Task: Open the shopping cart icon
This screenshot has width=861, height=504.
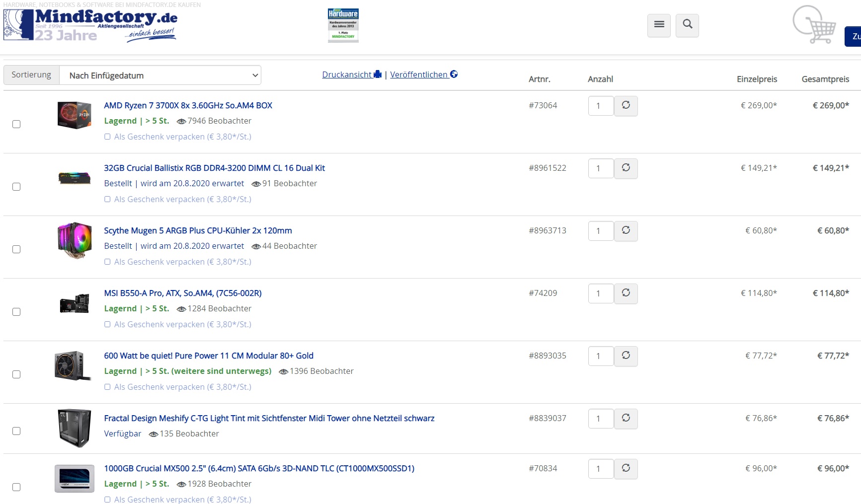Action: (x=814, y=25)
